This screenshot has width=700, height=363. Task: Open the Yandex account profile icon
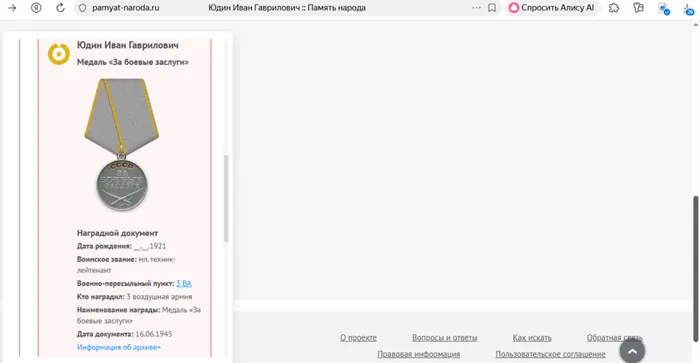[36, 8]
